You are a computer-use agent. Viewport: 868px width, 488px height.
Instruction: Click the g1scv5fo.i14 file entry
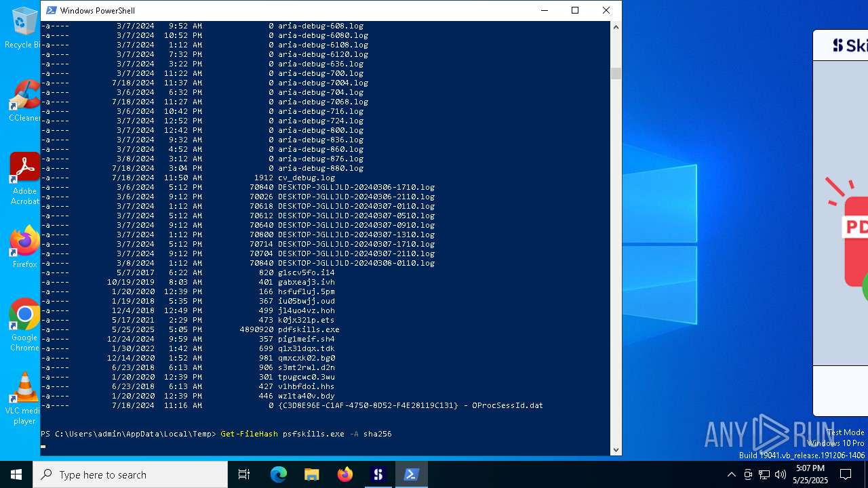tap(307, 272)
